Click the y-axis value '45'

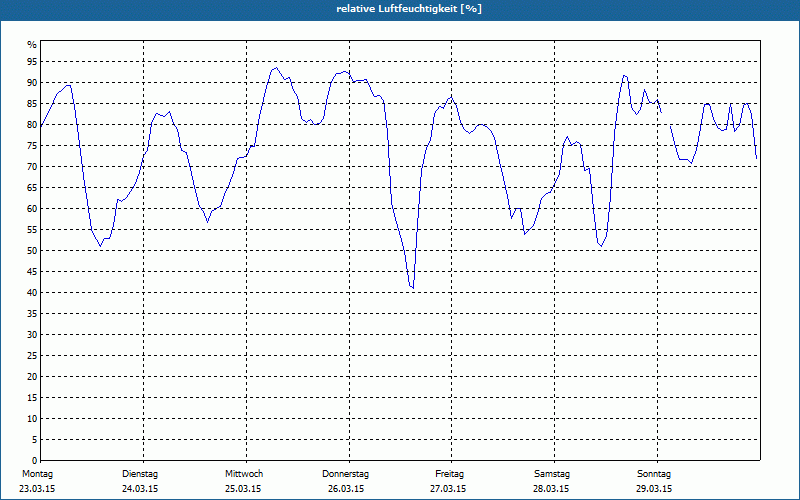click(x=32, y=271)
